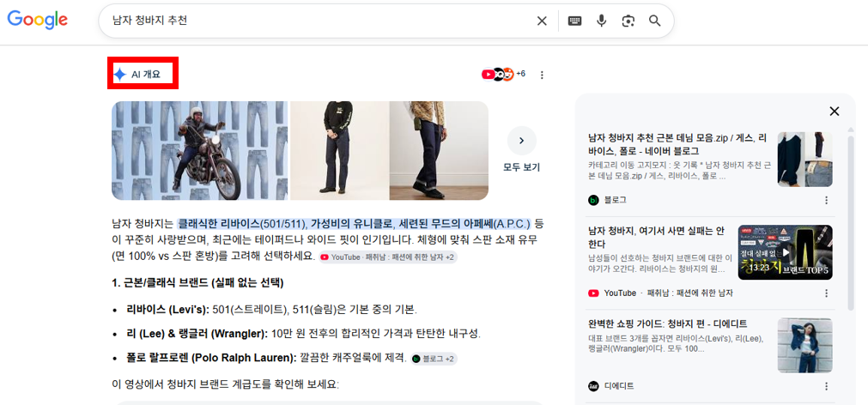Viewport: 868px width, 405px height.
Task: Click the 디에디트 source favicon
Action: click(593, 386)
